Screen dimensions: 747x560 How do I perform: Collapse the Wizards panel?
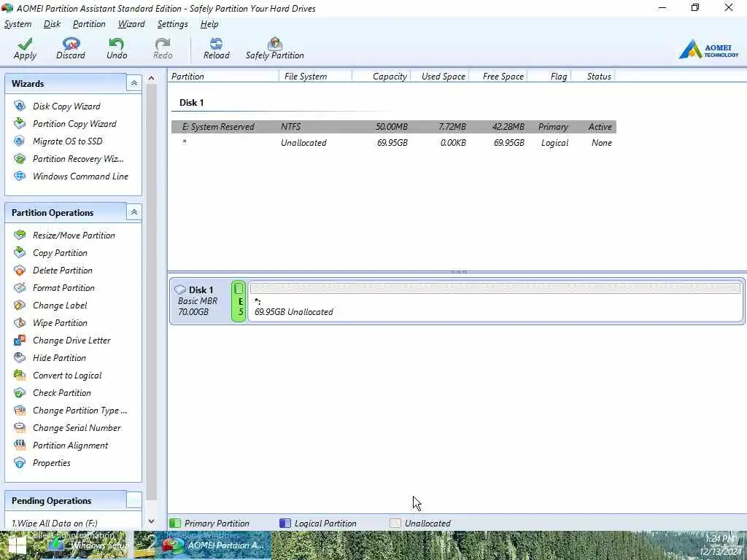coord(134,83)
